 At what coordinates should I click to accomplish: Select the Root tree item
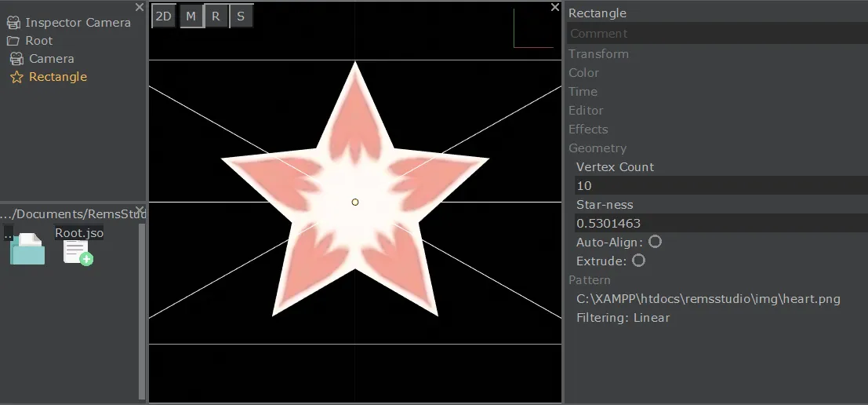[x=38, y=41]
